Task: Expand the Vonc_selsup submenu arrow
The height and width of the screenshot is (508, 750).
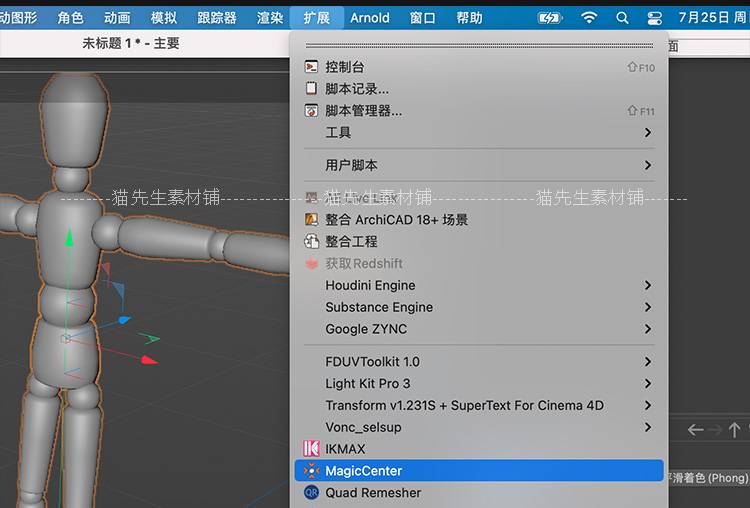Action: pyautogui.click(x=648, y=427)
